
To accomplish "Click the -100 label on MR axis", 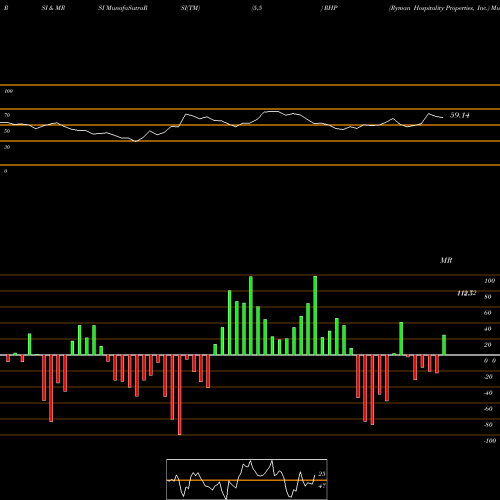I will pyautogui.click(x=490, y=441).
